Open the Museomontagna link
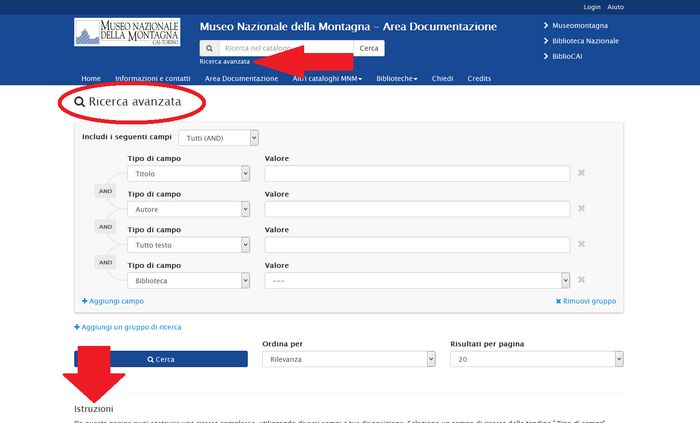Viewport: 700px width, 423px height. pos(580,25)
